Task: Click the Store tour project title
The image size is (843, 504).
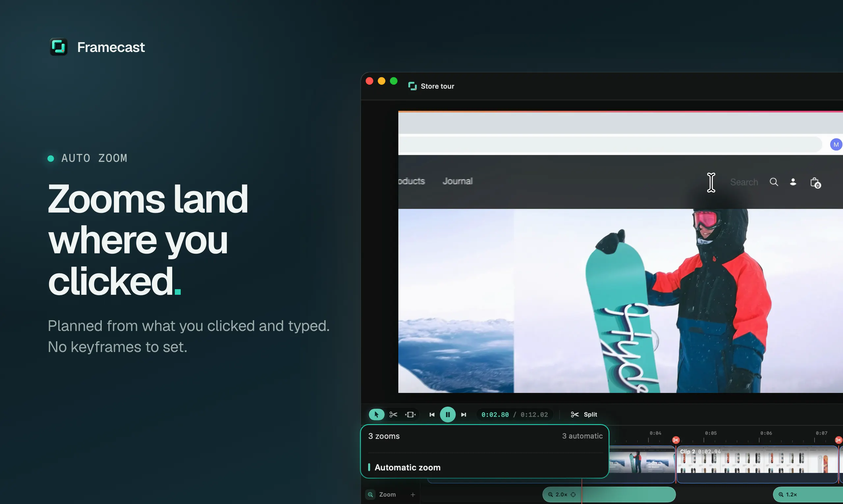Action: (x=437, y=86)
